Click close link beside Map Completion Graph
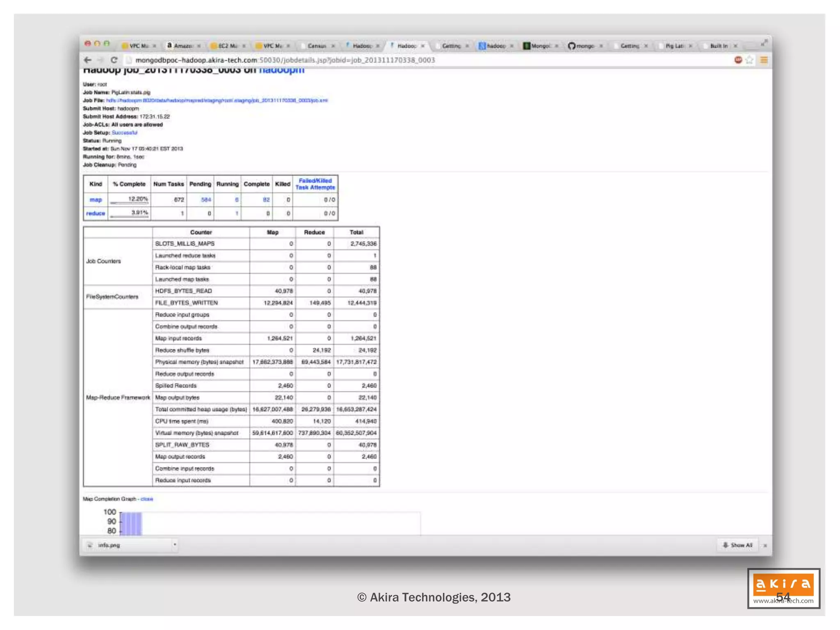The width and height of the screenshot is (840, 630). tap(147, 499)
